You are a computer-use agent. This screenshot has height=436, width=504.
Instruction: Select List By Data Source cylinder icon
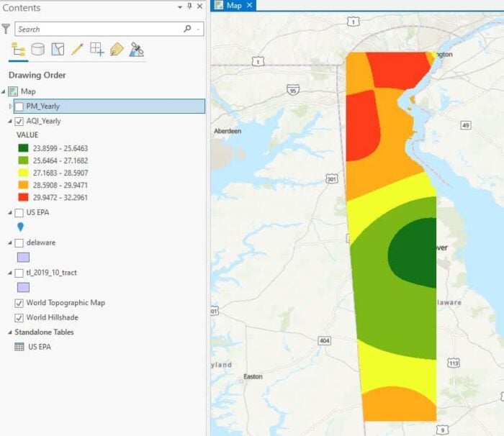37,49
